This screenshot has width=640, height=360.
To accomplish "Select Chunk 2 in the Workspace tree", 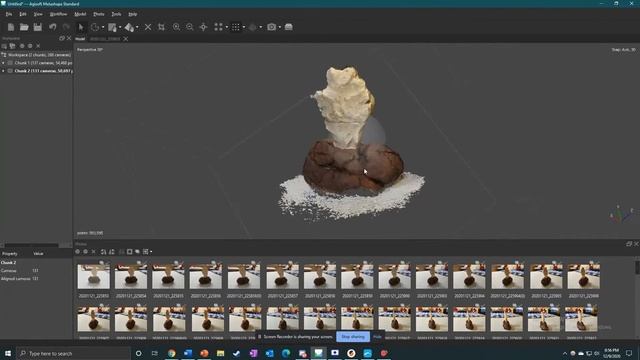I will coord(43,71).
